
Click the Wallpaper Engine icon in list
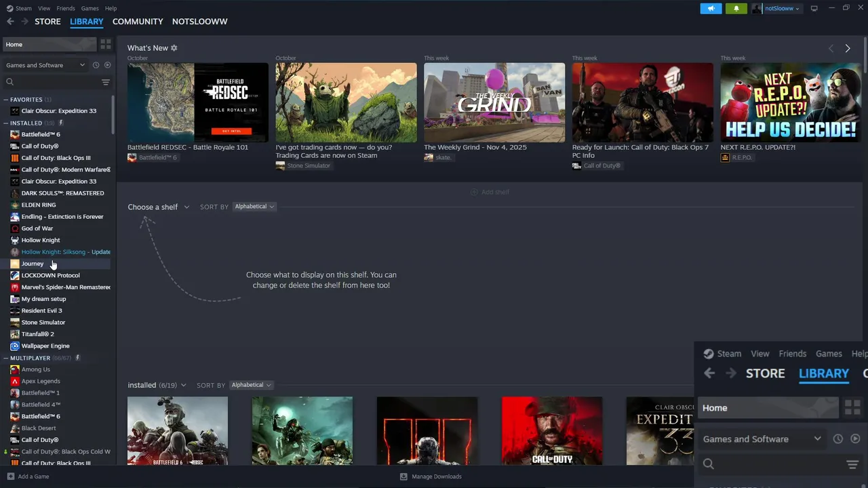[x=15, y=346]
